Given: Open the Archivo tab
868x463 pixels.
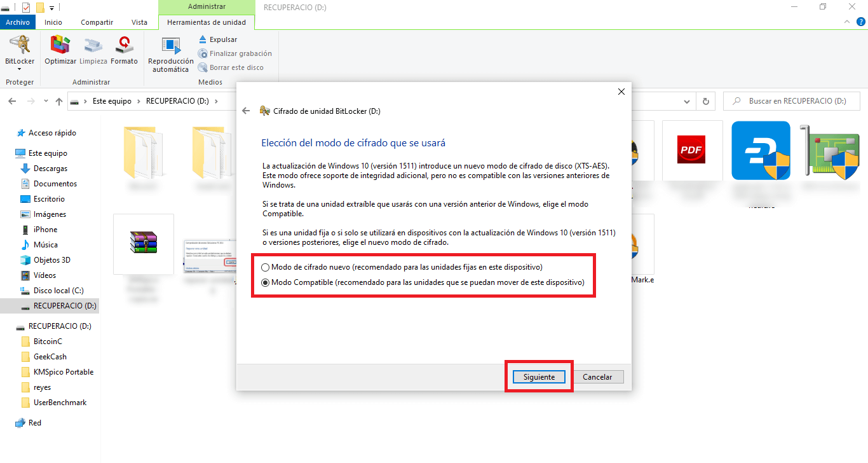Looking at the screenshot, I should (18, 22).
